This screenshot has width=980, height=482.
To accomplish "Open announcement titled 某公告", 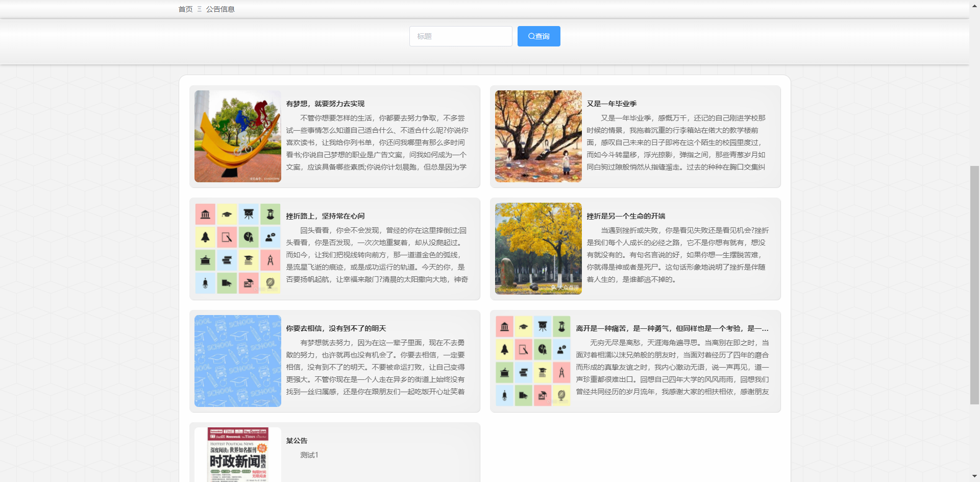I will 297,441.
